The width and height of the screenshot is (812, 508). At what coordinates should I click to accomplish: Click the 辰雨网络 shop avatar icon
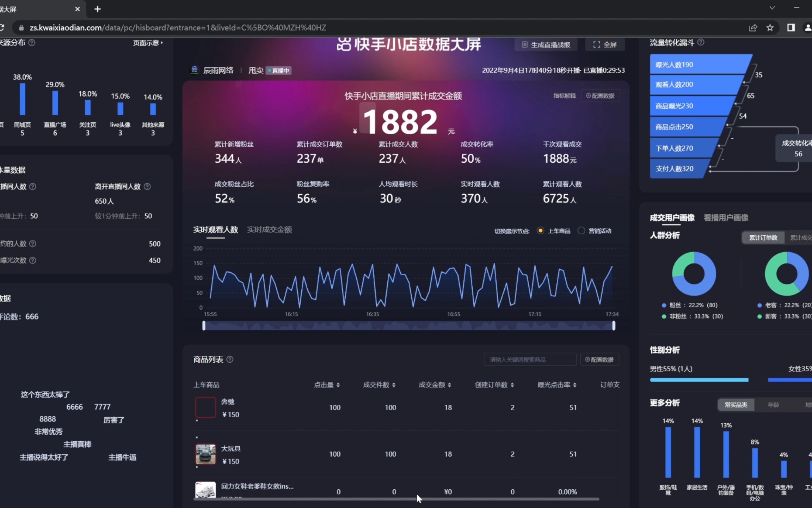[194, 70]
